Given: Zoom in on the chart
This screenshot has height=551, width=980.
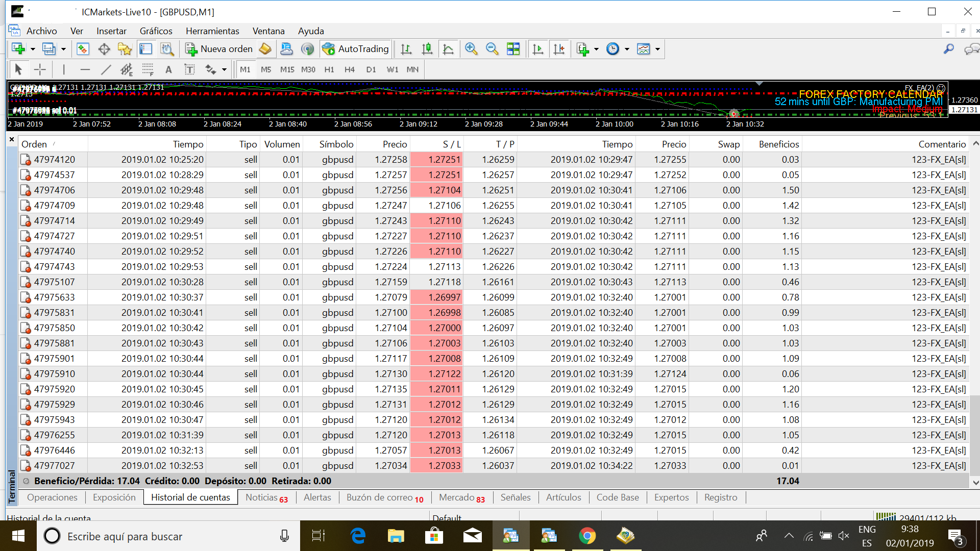Looking at the screenshot, I should click(471, 49).
